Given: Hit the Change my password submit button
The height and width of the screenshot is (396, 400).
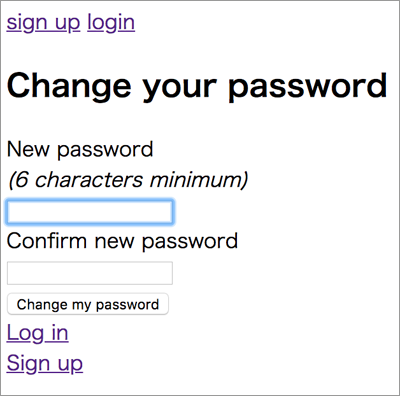Looking at the screenshot, I should (x=88, y=304).
